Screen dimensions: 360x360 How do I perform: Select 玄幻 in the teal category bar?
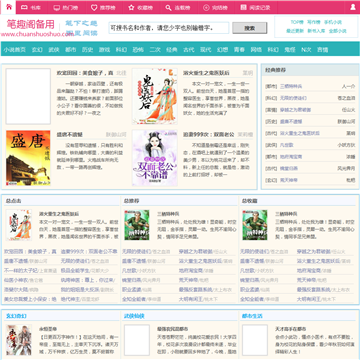pyautogui.click(x=37, y=50)
